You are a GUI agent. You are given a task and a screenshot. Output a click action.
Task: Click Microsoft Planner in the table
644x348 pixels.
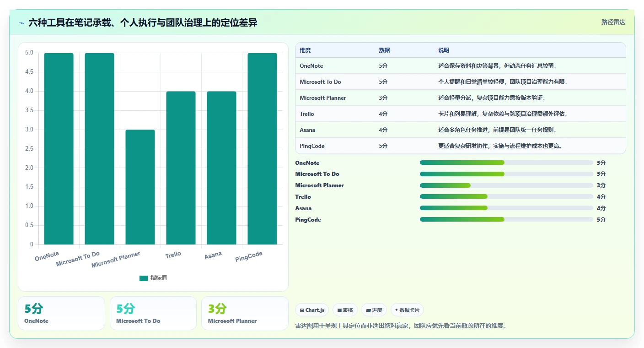323,98
